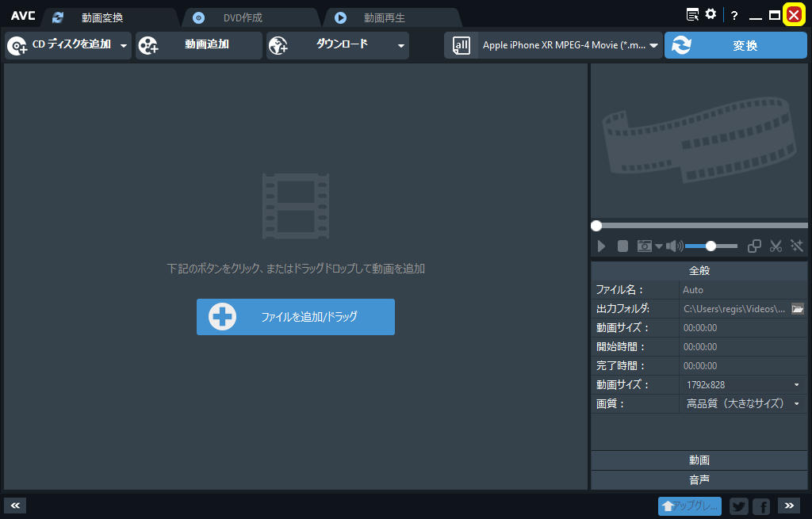812x519 pixels.
Task: Switch to the 動画再生 tab
Action: (384, 17)
